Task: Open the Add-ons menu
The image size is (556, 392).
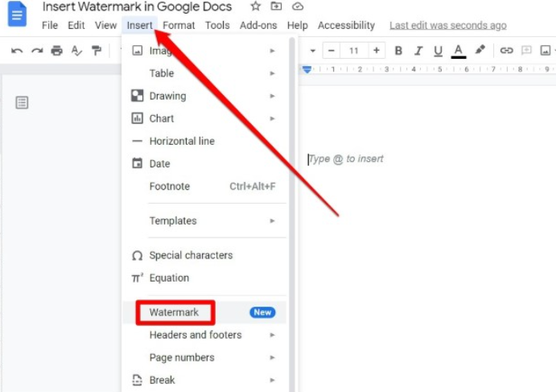Action: click(258, 25)
